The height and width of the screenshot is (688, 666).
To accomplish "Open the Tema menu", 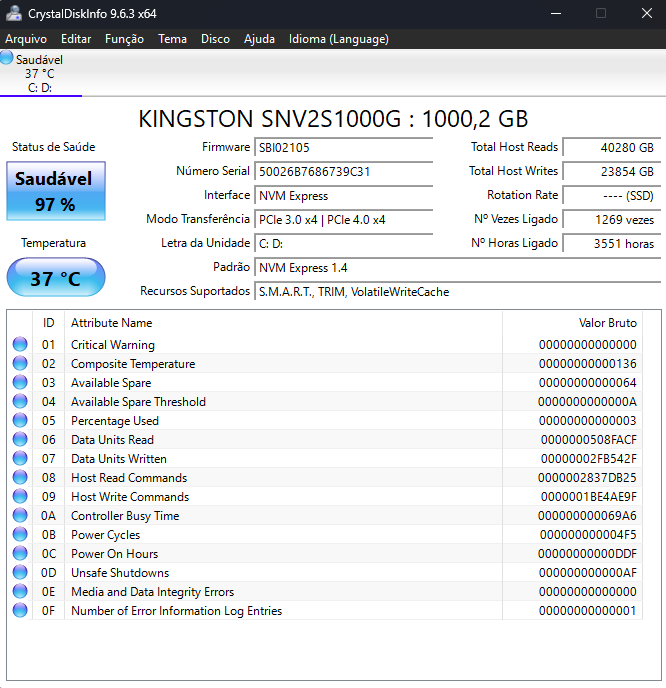I will (172, 39).
